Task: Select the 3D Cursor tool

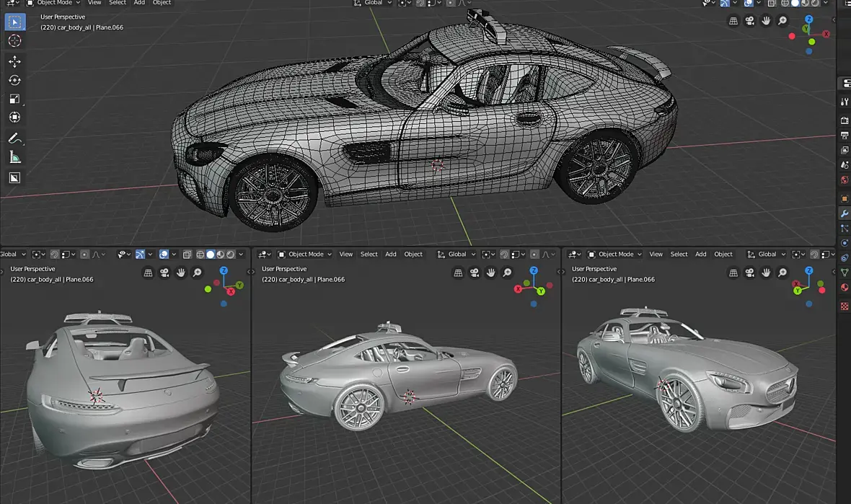Action: coord(14,40)
